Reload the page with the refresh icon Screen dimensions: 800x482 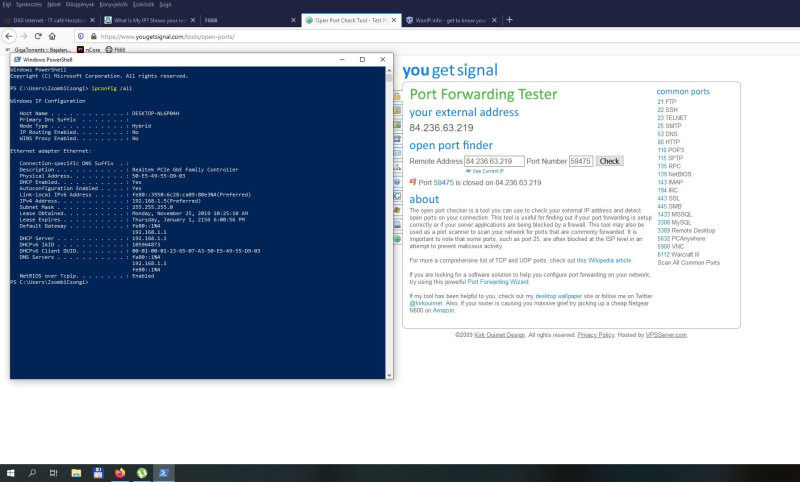click(x=38, y=36)
